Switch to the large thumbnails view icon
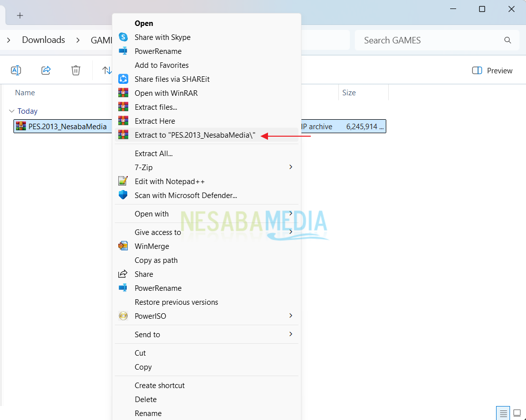Viewport: 526px width, 420px height. tap(518, 414)
